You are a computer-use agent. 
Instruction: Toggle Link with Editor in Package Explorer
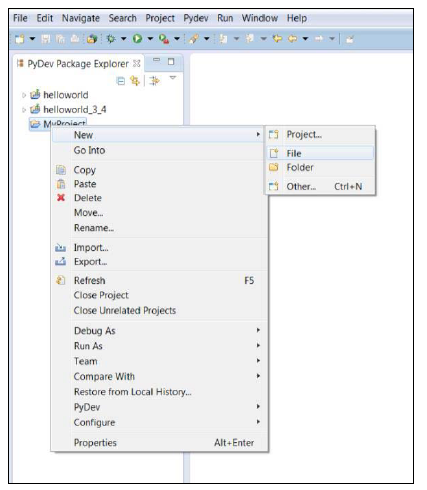point(135,81)
